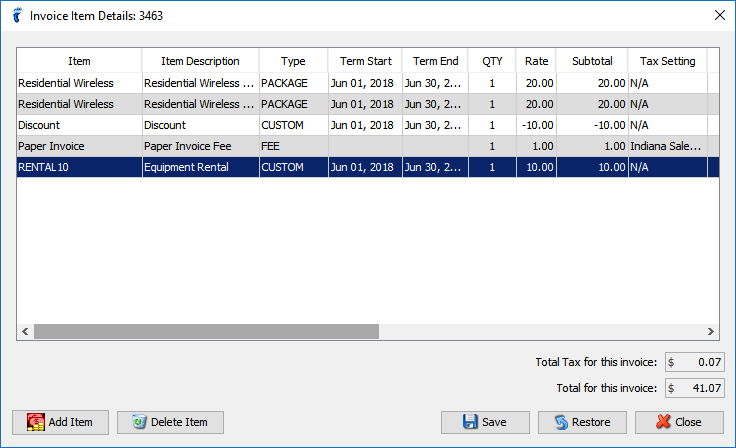Click the -10.00 rate cell
This screenshot has width=736, height=448.
tap(537, 125)
